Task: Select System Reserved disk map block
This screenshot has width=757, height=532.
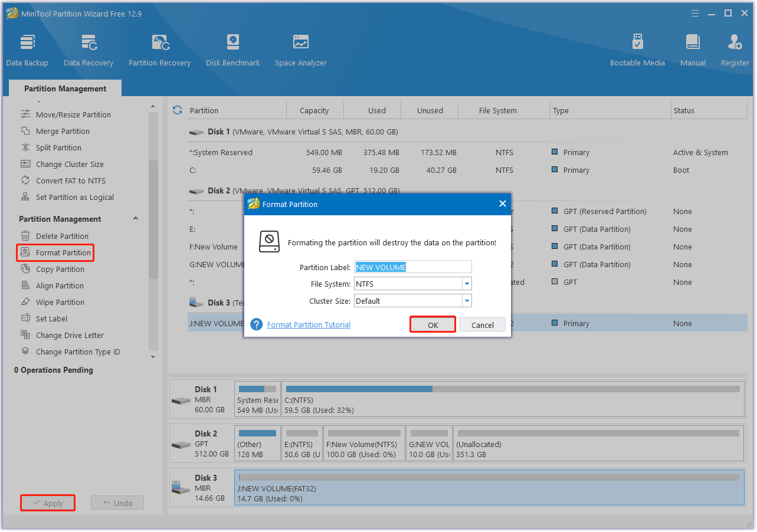Action: [257, 399]
